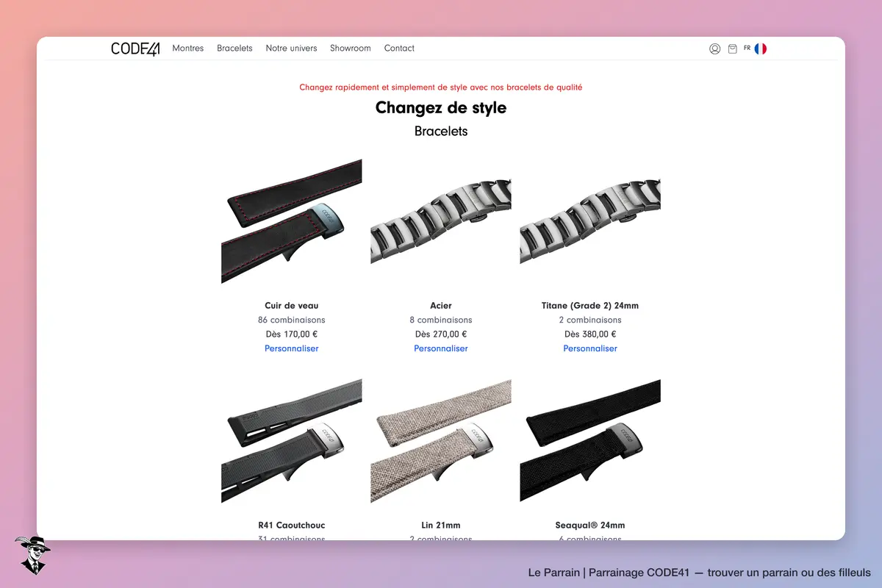Screen dimensions: 882x588
Task: Click the R41 Caoutchouc product title
Action: point(292,526)
